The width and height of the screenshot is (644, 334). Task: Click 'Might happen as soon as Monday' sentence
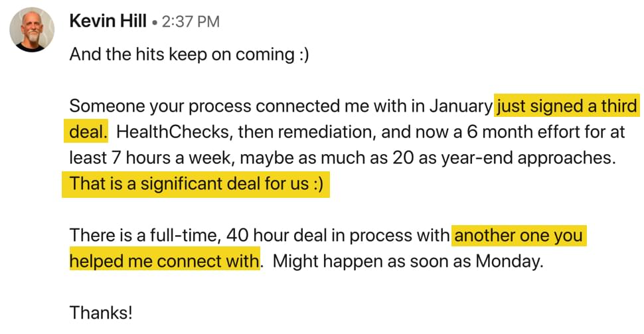[408, 261]
